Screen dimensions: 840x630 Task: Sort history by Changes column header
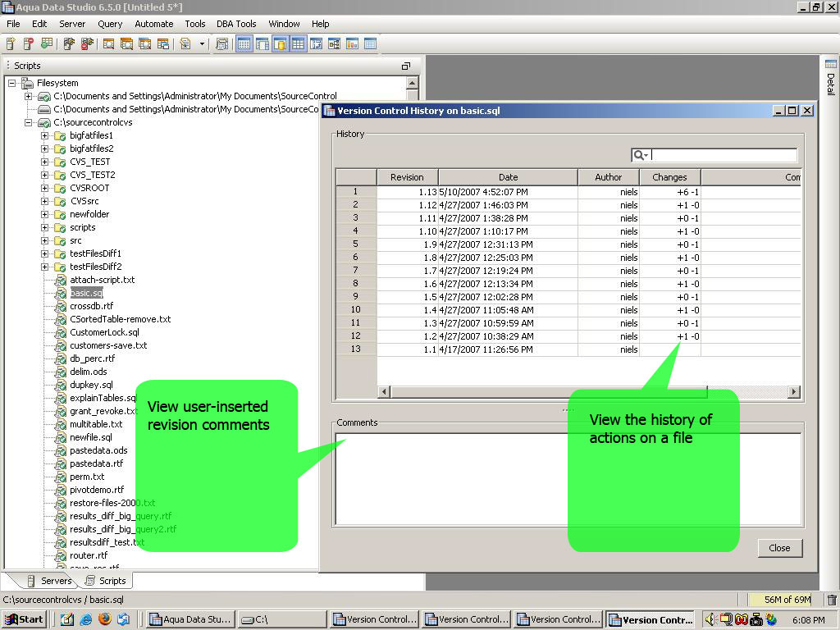(669, 177)
